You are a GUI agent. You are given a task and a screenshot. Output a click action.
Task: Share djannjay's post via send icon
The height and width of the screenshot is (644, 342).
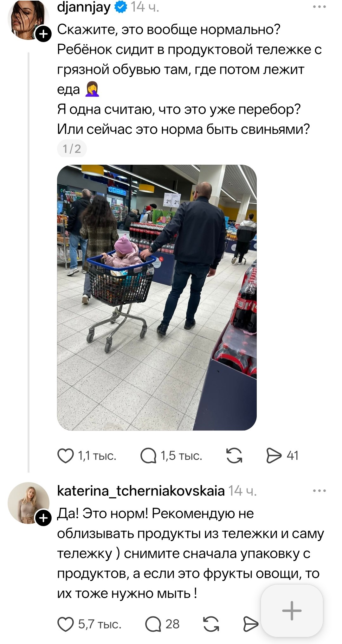(x=274, y=456)
